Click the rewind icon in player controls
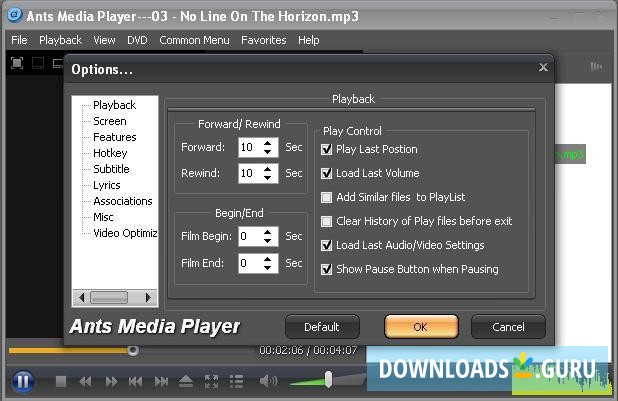The image size is (618, 401). coord(85,381)
